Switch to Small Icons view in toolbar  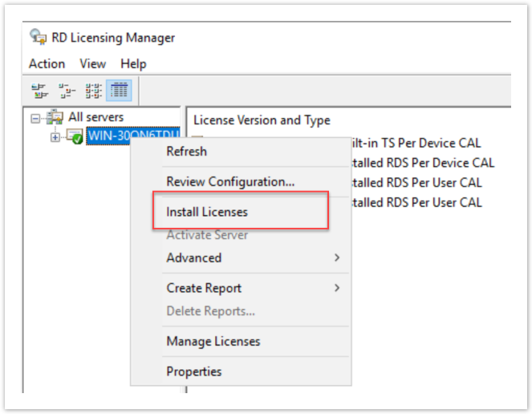point(66,90)
